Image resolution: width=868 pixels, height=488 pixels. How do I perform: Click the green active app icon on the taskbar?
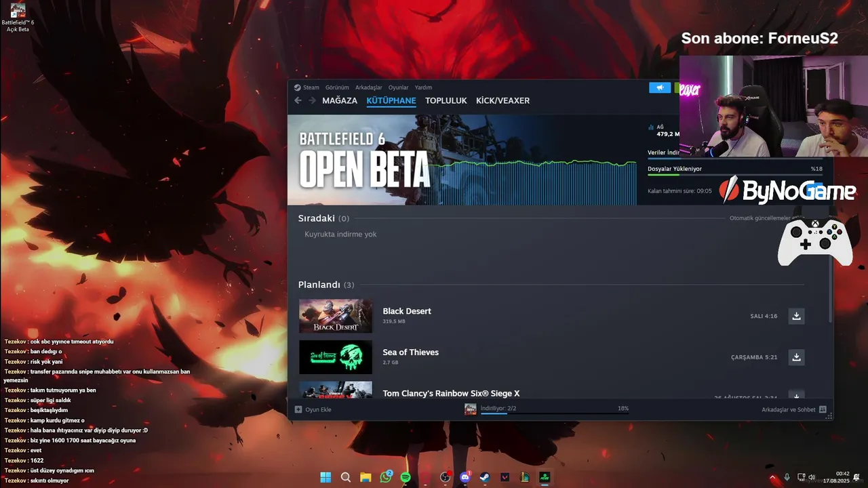545,477
